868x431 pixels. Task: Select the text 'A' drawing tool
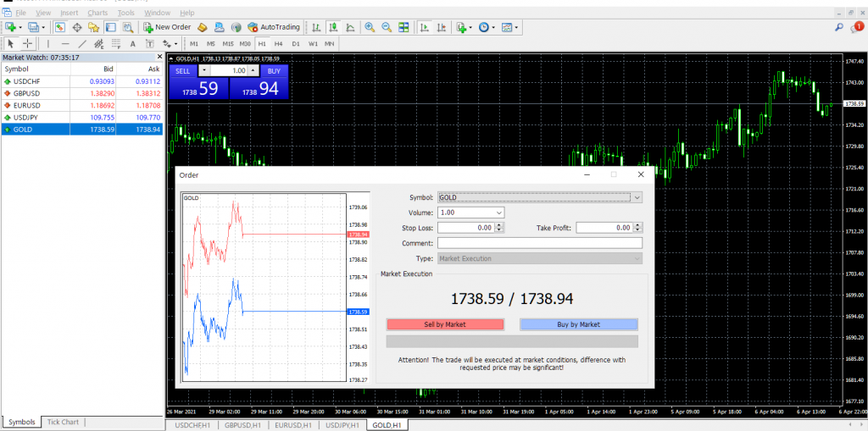click(133, 44)
